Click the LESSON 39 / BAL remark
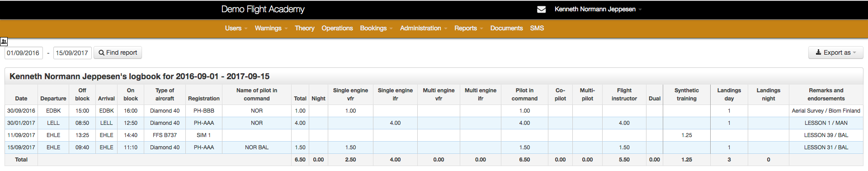 (x=826, y=135)
